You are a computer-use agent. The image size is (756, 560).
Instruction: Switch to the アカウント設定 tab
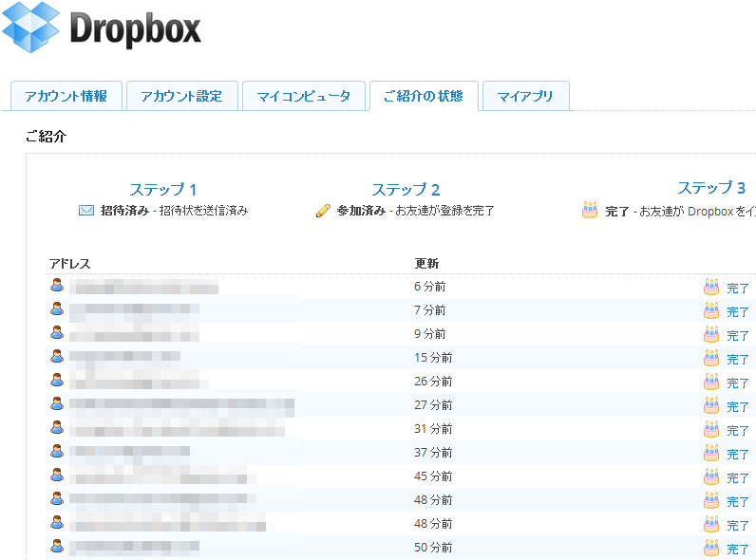[x=181, y=96]
